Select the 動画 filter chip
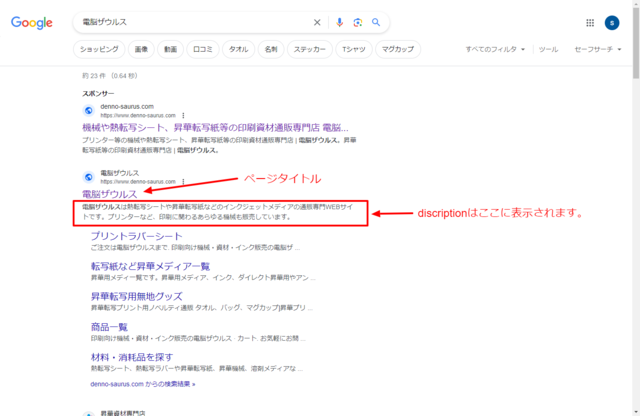 pyautogui.click(x=171, y=49)
